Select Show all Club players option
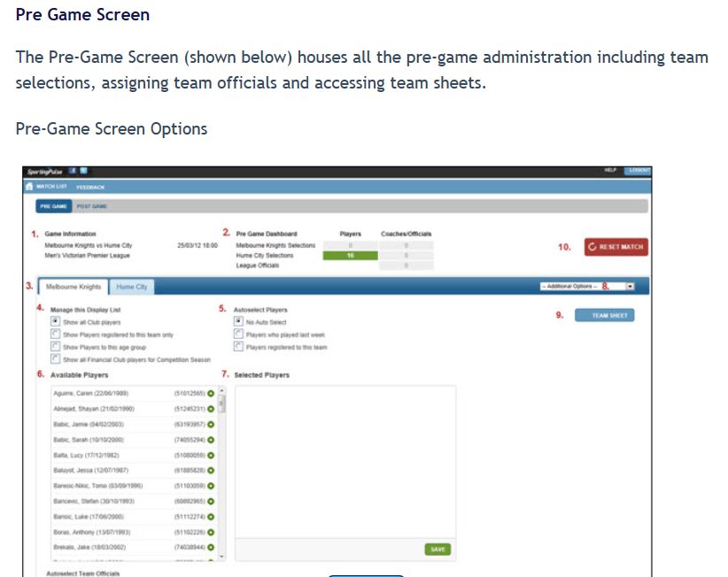728x577 pixels. [55, 322]
